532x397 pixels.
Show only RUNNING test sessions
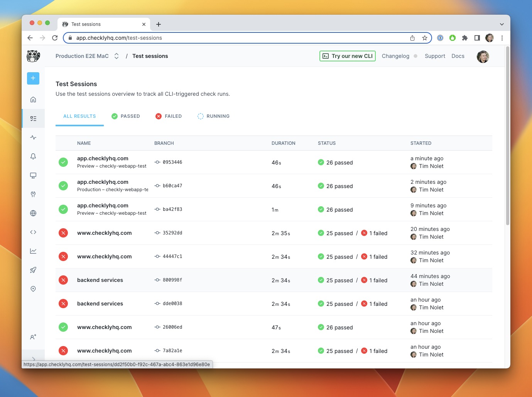tap(213, 116)
